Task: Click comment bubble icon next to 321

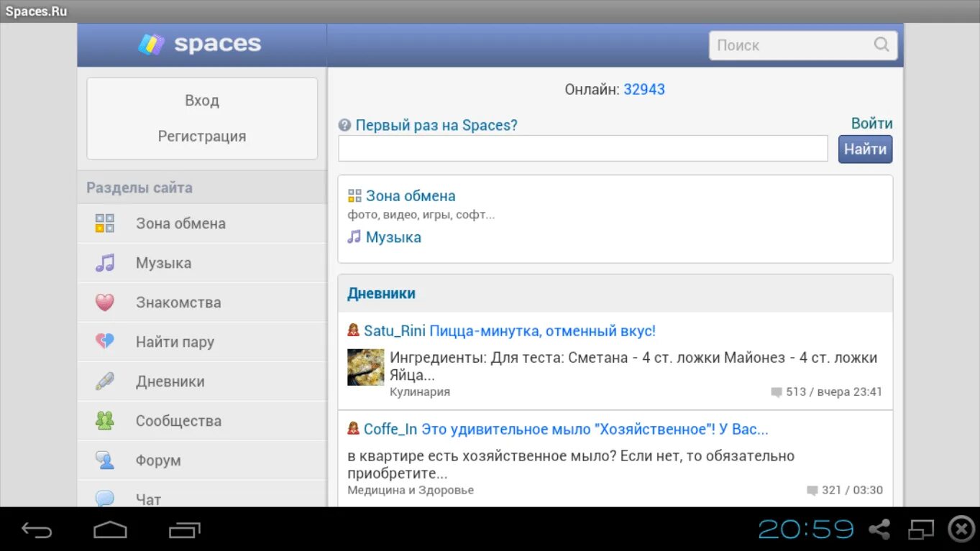Action: (x=812, y=491)
